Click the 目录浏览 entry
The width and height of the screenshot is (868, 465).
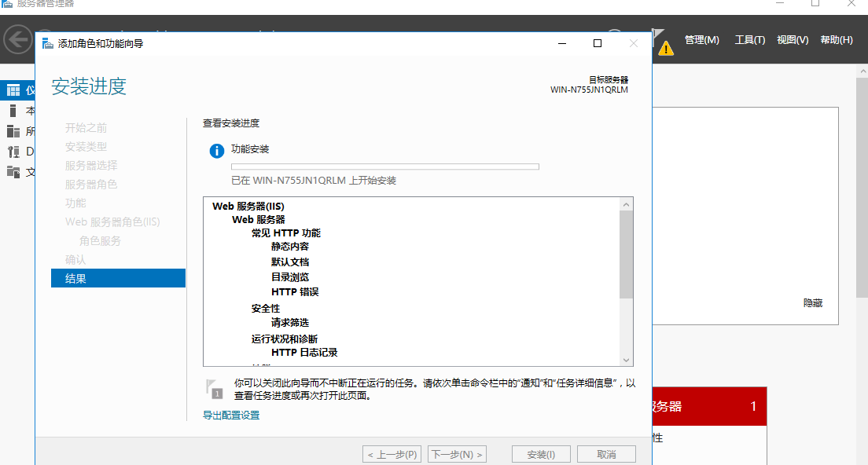point(290,277)
